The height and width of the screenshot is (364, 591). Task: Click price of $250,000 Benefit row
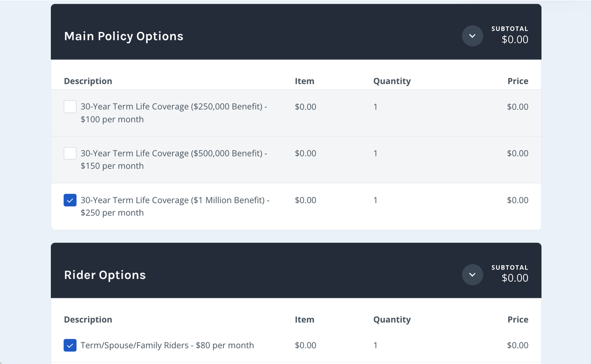click(x=518, y=107)
